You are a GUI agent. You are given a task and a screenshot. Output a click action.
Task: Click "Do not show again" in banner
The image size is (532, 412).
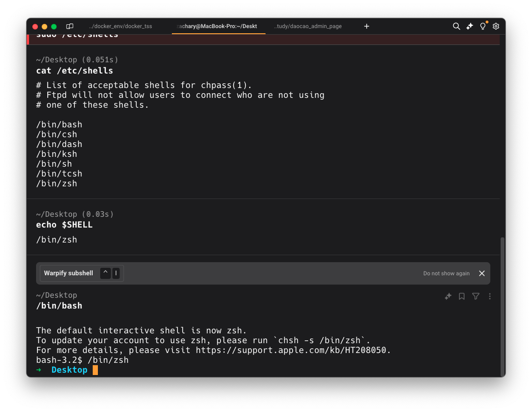pyautogui.click(x=446, y=273)
